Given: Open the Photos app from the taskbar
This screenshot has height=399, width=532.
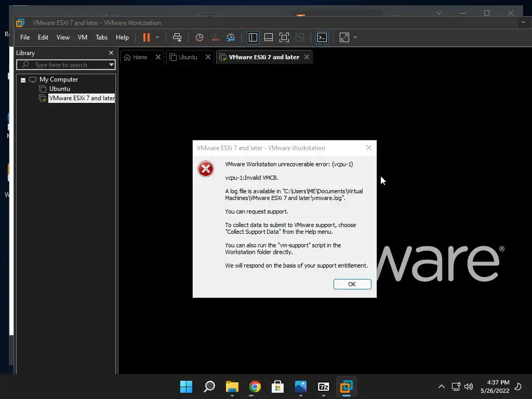Looking at the screenshot, I should (301, 387).
